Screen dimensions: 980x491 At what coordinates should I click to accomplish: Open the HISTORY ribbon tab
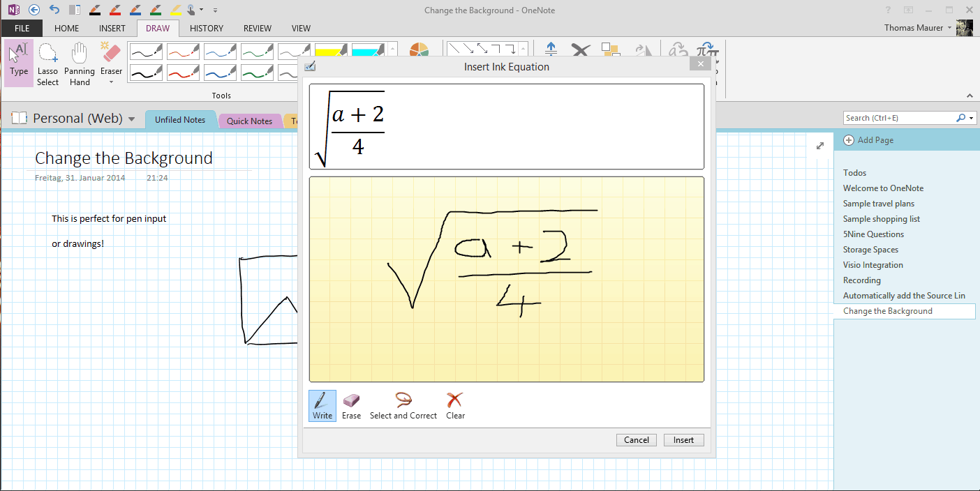[x=207, y=29]
